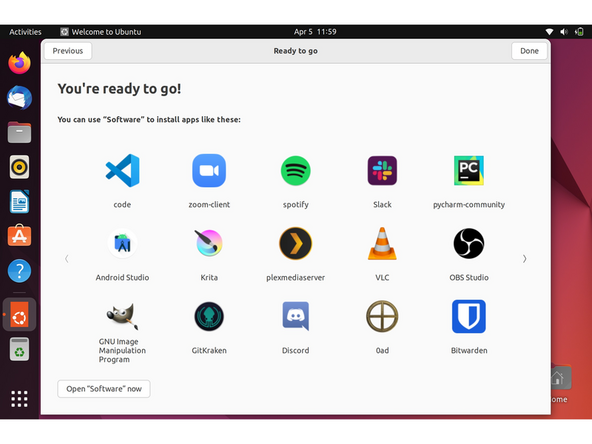Click the "Bitwarden" label

tap(469, 350)
